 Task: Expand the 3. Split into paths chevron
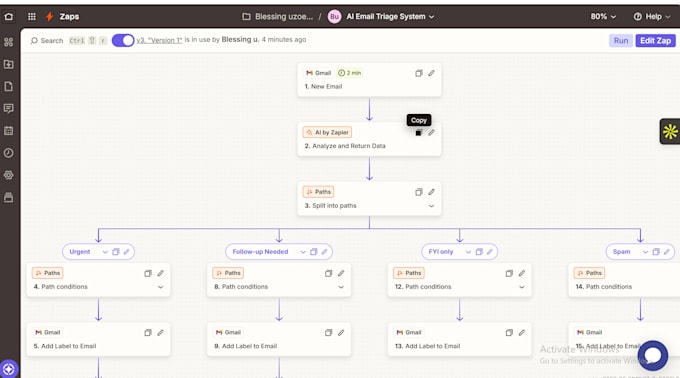pos(431,206)
